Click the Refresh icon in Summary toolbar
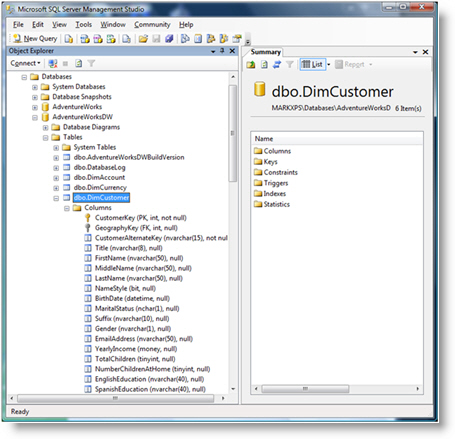 coord(264,64)
